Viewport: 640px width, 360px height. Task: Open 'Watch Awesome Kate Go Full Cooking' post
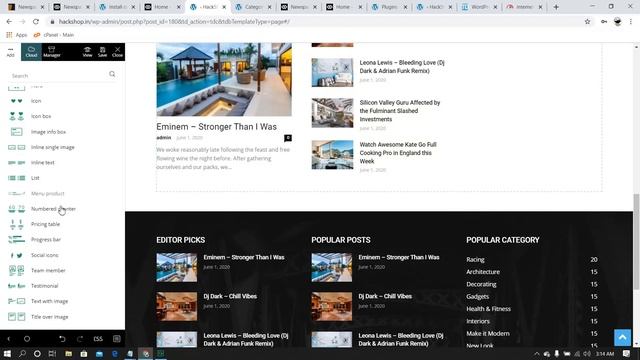[398, 153]
